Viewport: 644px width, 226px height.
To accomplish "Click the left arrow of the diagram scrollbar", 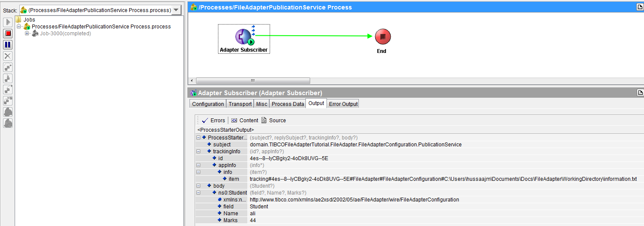I will coord(193,80).
